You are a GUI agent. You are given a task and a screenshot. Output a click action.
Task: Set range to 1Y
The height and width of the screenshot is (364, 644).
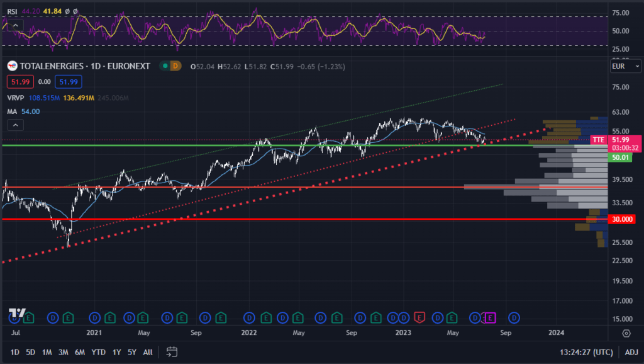tap(116, 352)
